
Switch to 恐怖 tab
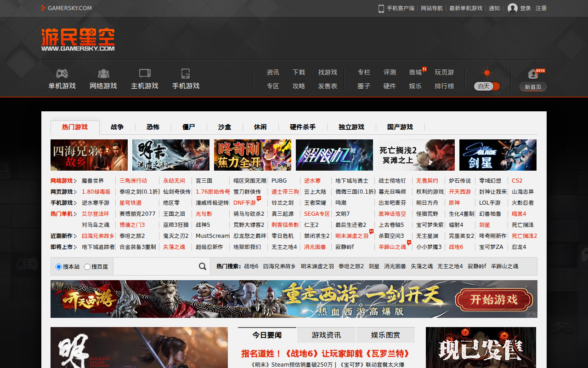coord(153,127)
